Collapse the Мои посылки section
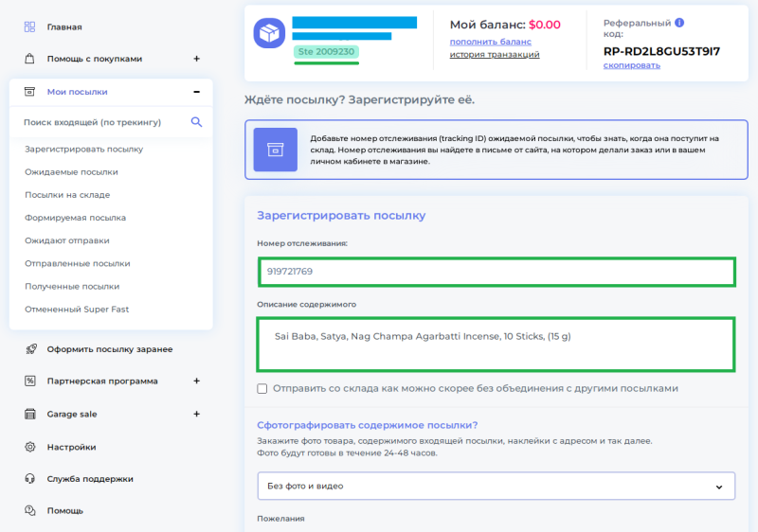Viewport: 758px width, 532px height. 196,92
